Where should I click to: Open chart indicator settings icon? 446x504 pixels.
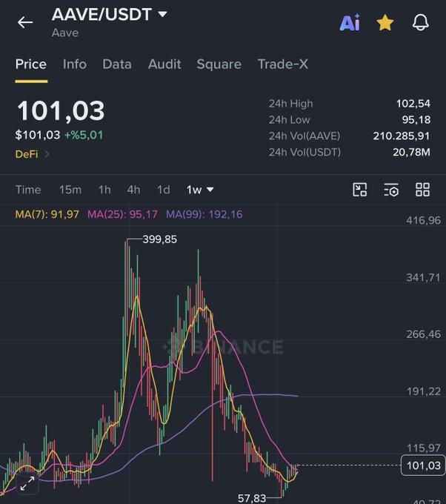(x=391, y=190)
